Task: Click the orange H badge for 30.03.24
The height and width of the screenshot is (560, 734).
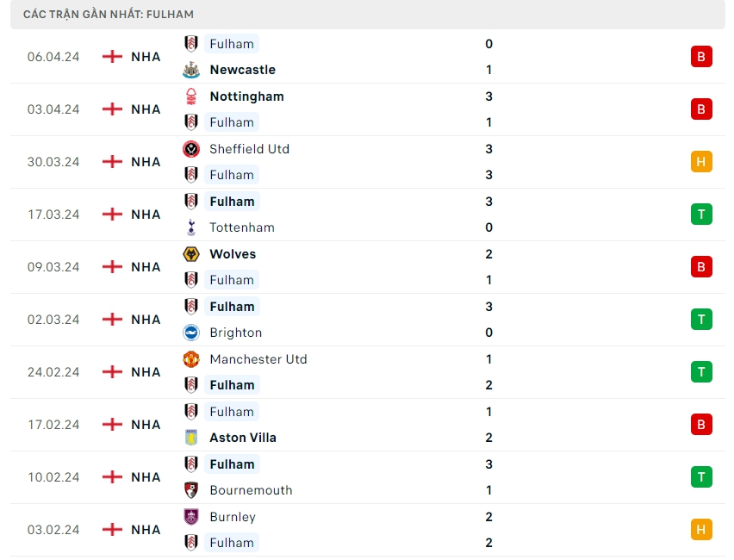Action: (x=701, y=162)
